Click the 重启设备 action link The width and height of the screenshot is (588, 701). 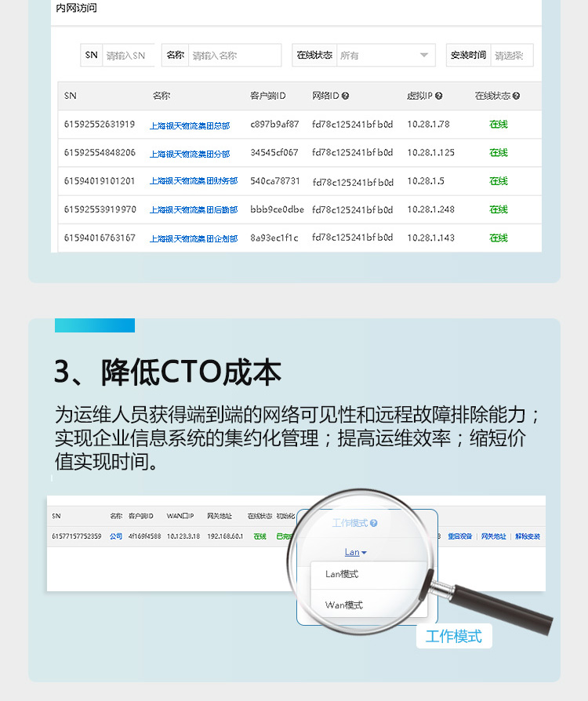[459, 537]
